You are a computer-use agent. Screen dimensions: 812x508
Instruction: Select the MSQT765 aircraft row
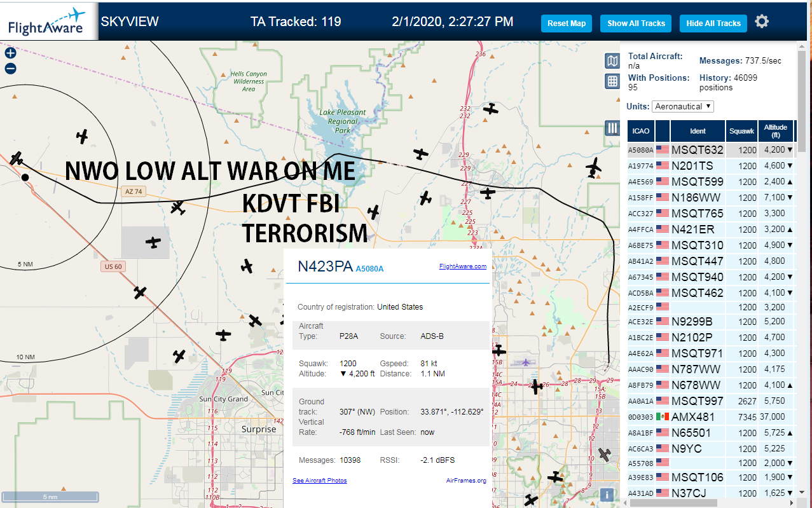[711, 214]
